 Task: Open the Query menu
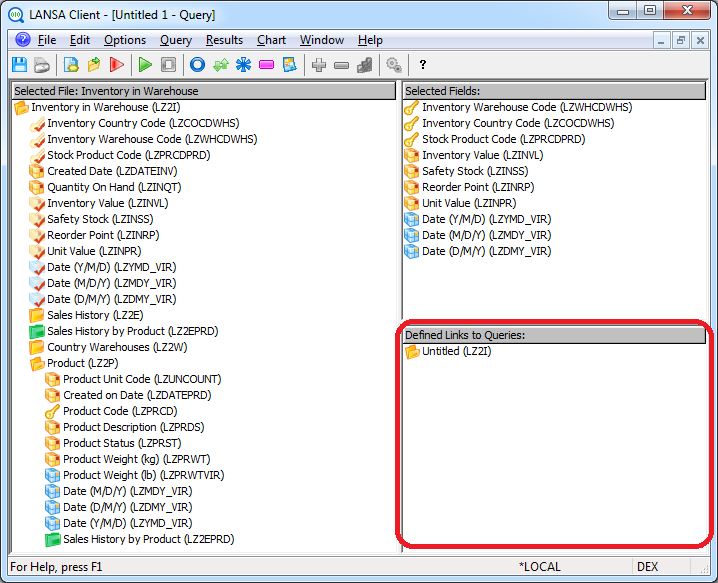coord(176,40)
